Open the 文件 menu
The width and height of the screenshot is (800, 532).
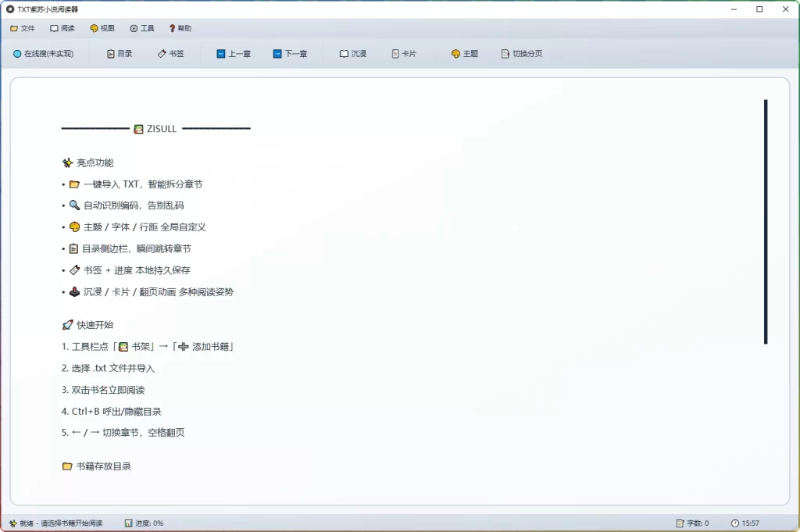pos(23,27)
